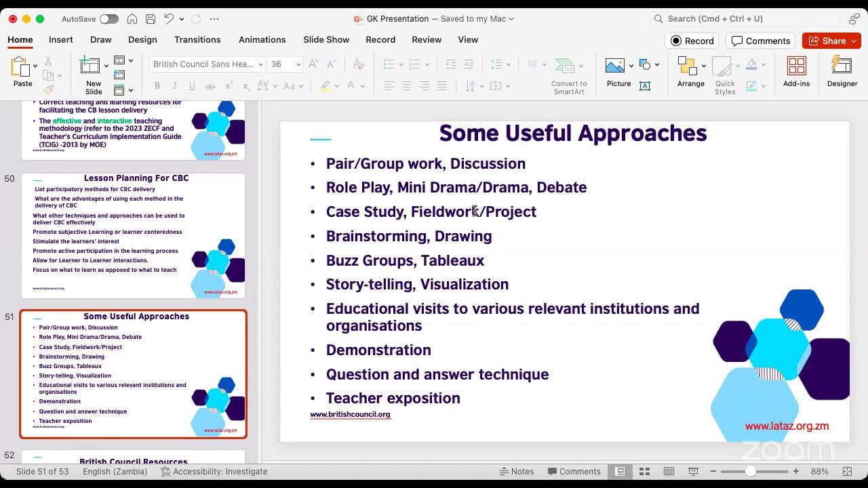Viewport: 868px width, 488px height.
Task: Open the Design ribbon tab
Action: click(142, 39)
